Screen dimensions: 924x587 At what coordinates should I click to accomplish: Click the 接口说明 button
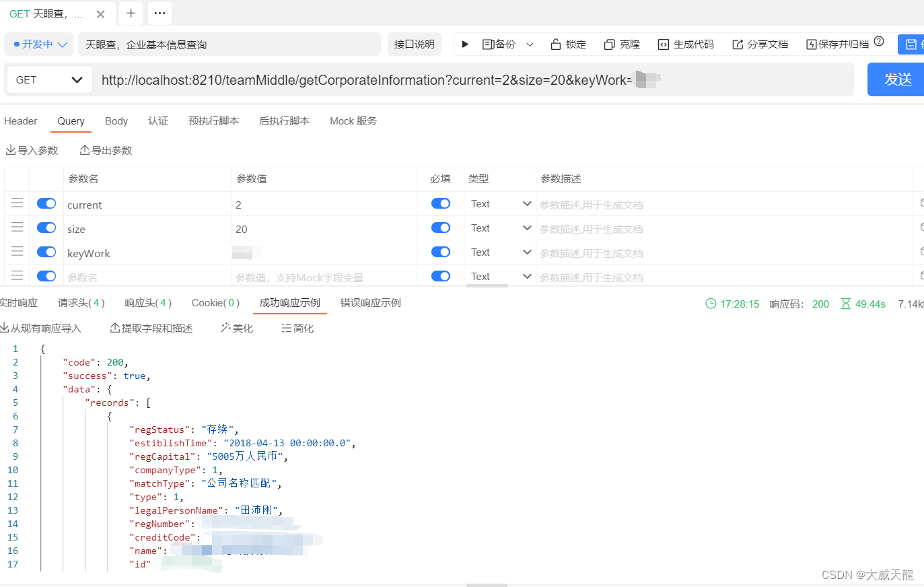click(x=415, y=44)
